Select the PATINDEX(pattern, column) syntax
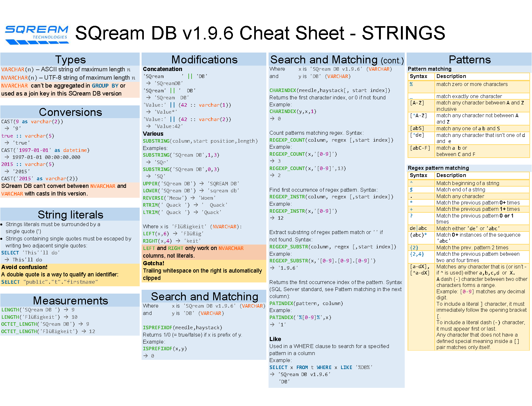532x406 pixels. click(x=306, y=303)
